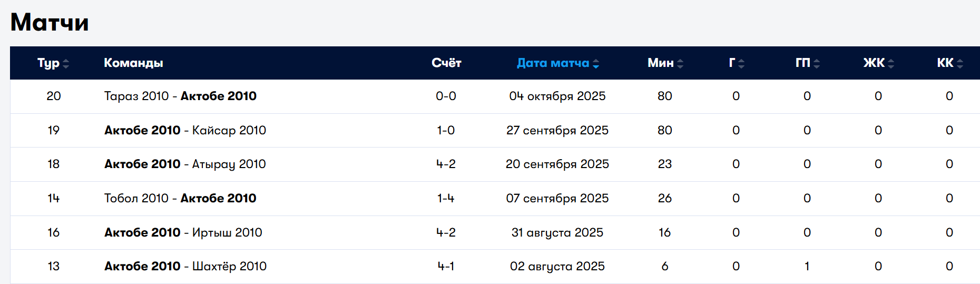Click the sort arrows next to ГП

point(817,64)
